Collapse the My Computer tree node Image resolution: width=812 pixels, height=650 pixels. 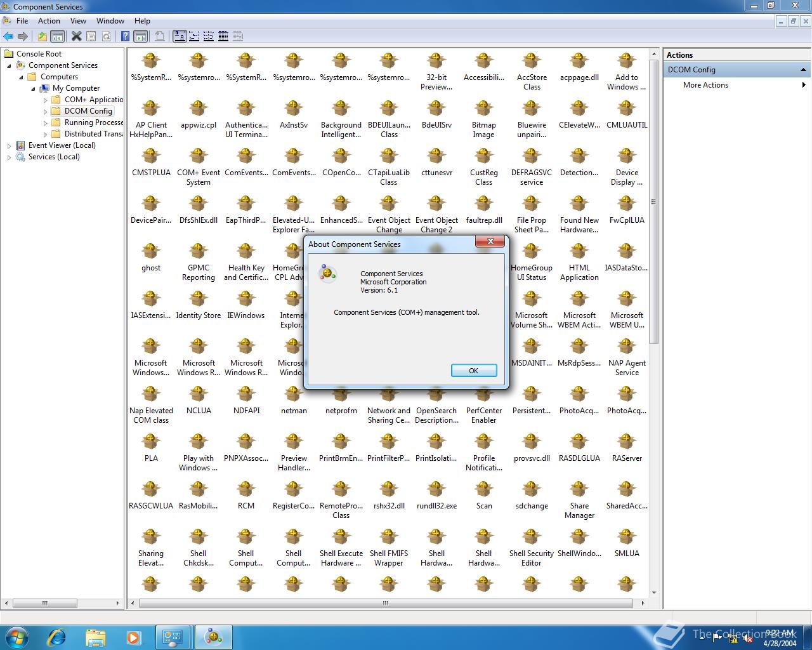[x=33, y=88]
